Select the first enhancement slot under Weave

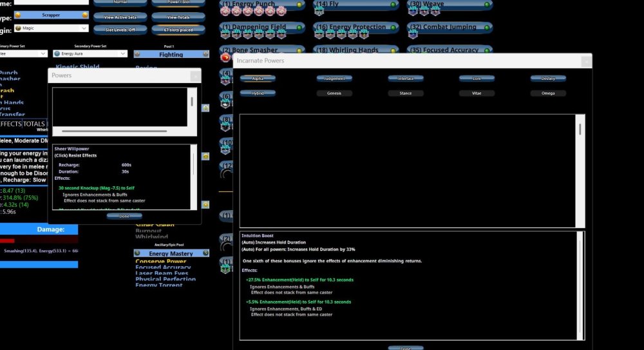413,11
